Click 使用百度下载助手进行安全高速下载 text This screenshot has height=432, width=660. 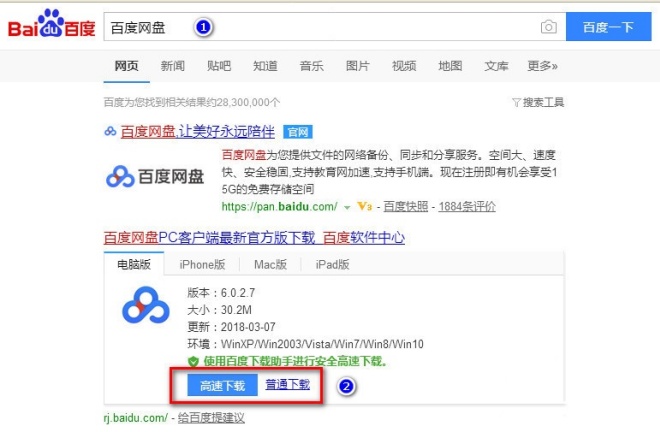[x=295, y=361]
